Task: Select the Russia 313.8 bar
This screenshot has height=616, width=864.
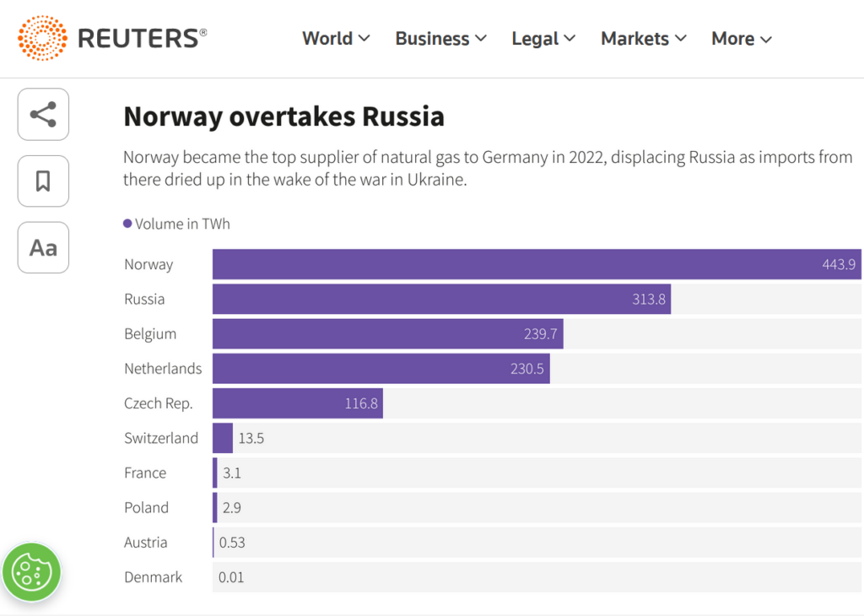Action: 441,299
